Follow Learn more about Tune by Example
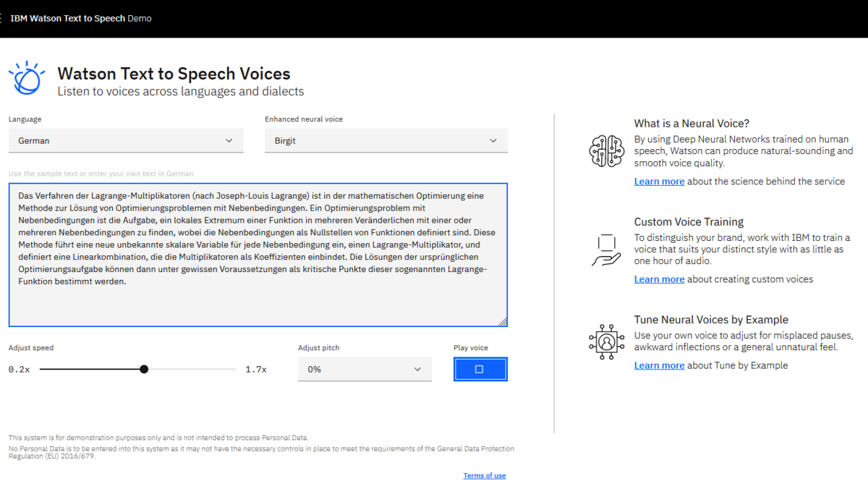This screenshot has width=868, height=489. pyautogui.click(x=659, y=365)
